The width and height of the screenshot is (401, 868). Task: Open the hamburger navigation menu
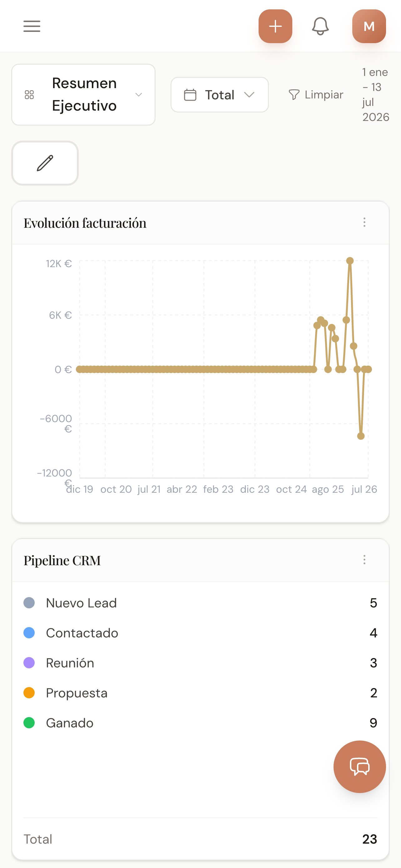32,26
